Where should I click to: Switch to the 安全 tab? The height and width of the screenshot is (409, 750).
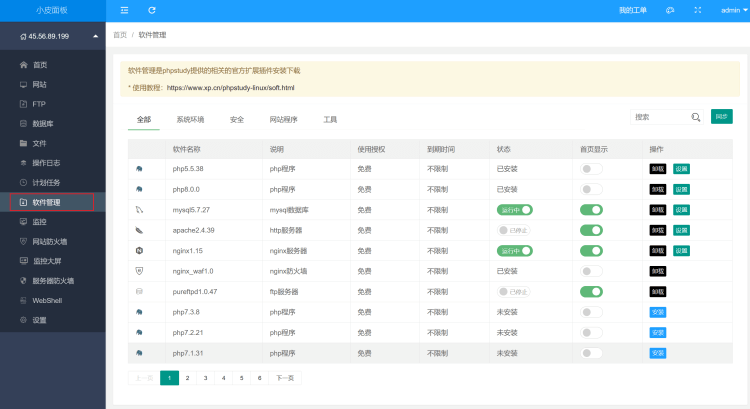(x=237, y=120)
